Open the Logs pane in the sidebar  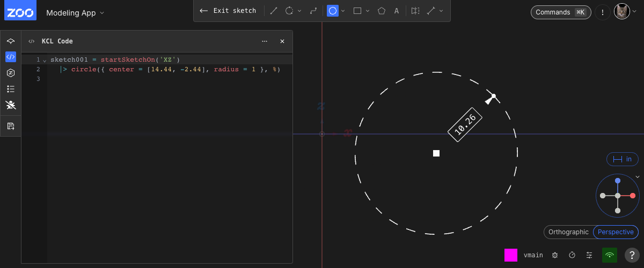pyautogui.click(x=11, y=89)
